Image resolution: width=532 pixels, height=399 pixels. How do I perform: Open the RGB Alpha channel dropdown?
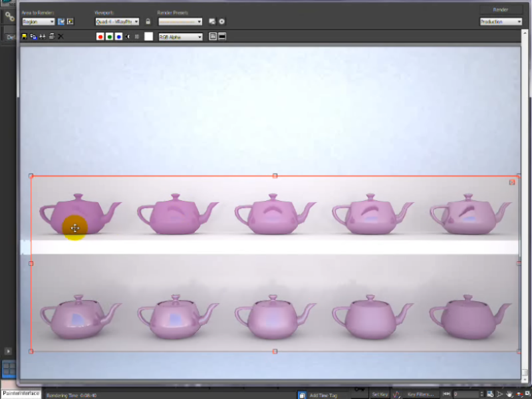coord(180,37)
